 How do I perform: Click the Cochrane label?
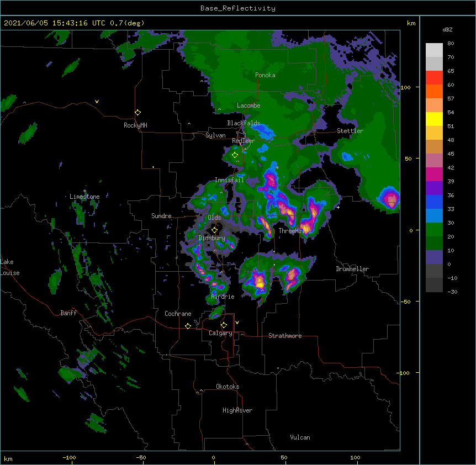pyautogui.click(x=178, y=314)
